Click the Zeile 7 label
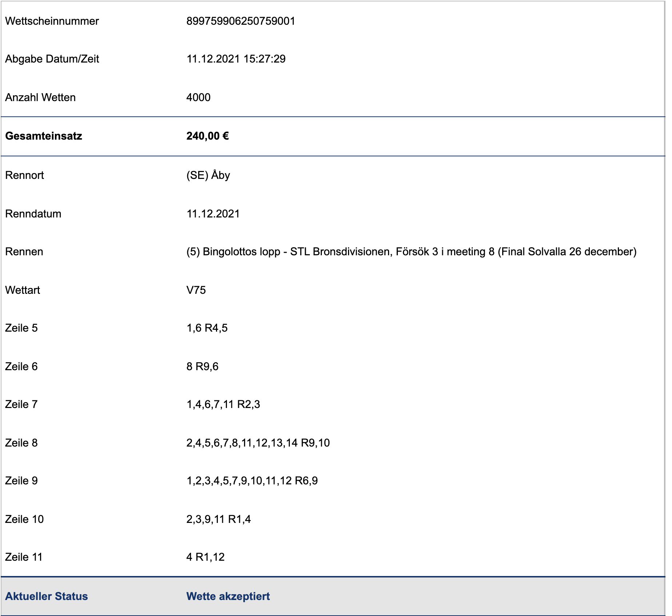Viewport: 672px width, 616px height. (21, 404)
